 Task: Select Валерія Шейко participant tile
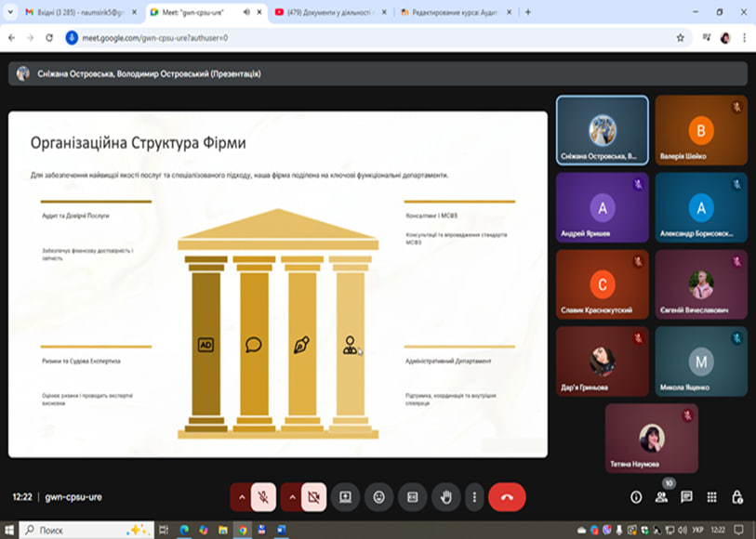coord(700,130)
